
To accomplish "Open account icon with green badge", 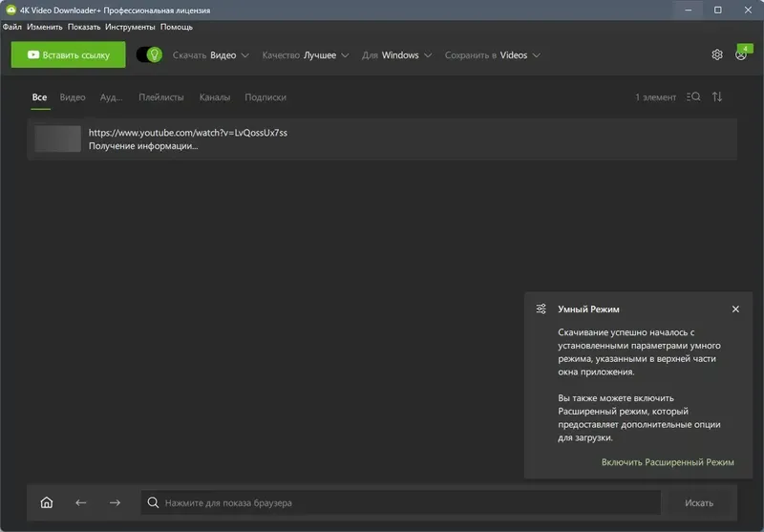I will click(742, 54).
